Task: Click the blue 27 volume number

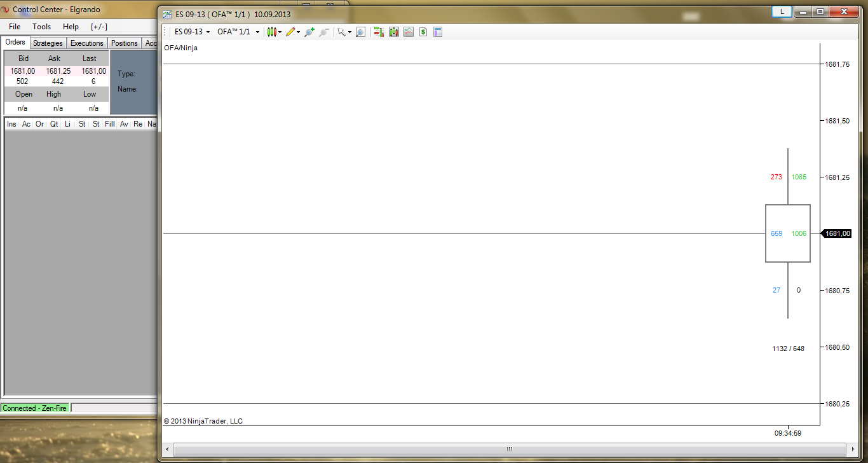Action: [x=776, y=290]
